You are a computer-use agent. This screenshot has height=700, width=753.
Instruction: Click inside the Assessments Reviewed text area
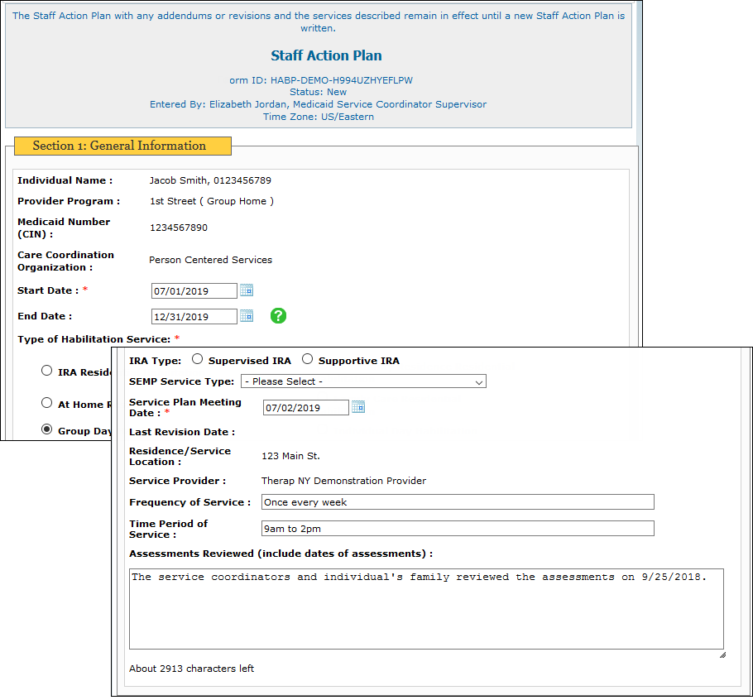click(x=426, y=612)
